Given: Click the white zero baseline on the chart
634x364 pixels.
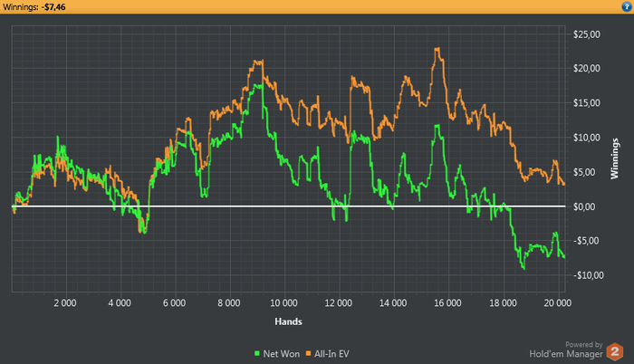Looking at the screenshot, I should [289, 206].
